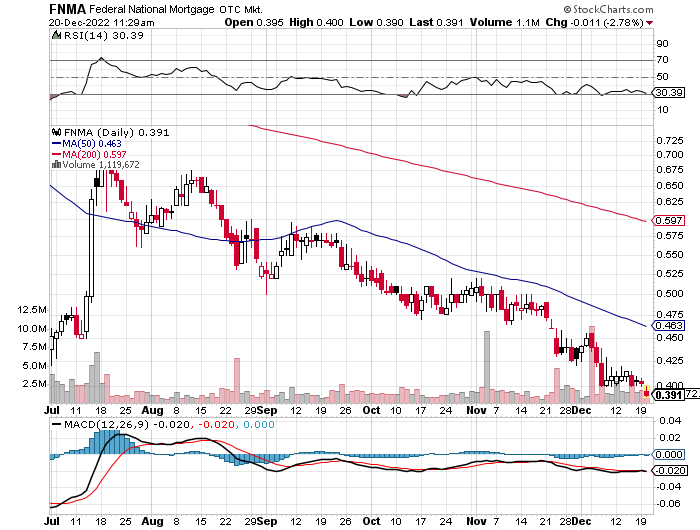The height and width of the screenshot is (530, 700).
Task: Click the StockCharts.com copyright label
Action: [608, 9]
